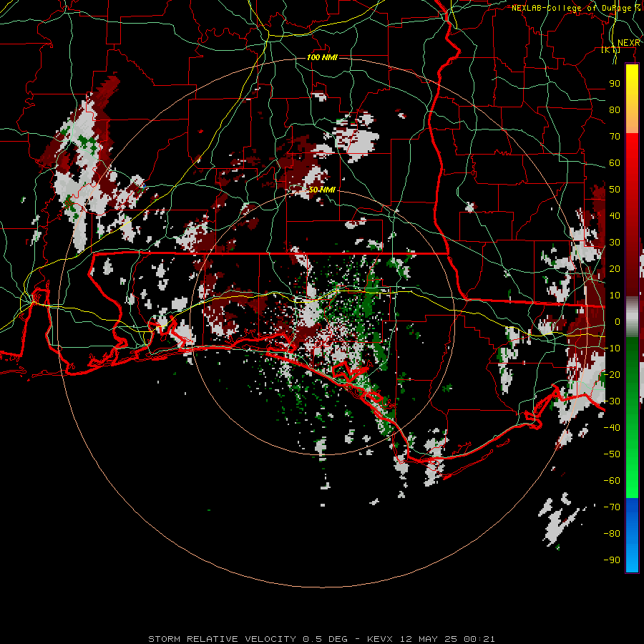
Task: Click the -70 value on the velocity scale
Action: (x=612, y=507)
